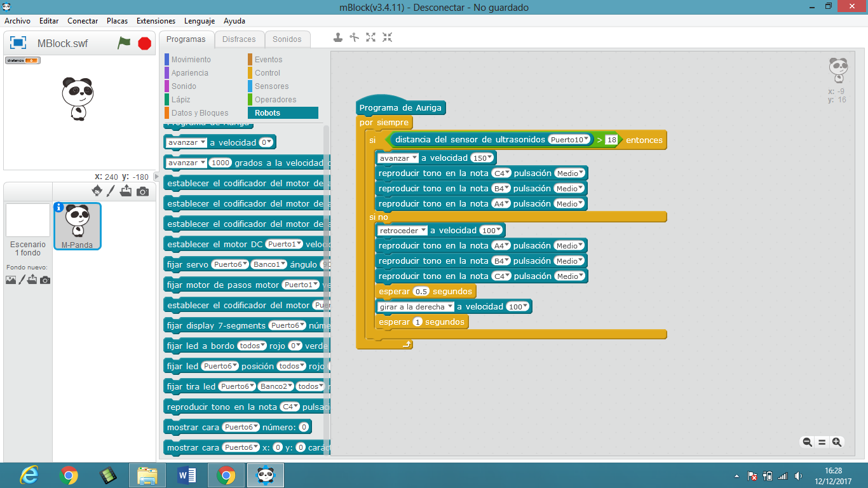868x488 pixels.
Task: Open the Archivo menu
Action: tap(17, 21)
